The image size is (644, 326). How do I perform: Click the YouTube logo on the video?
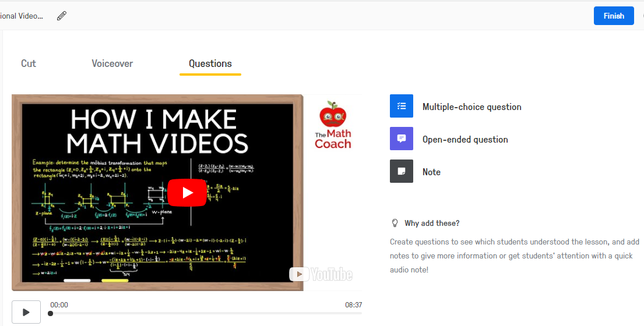pos(321,274)
